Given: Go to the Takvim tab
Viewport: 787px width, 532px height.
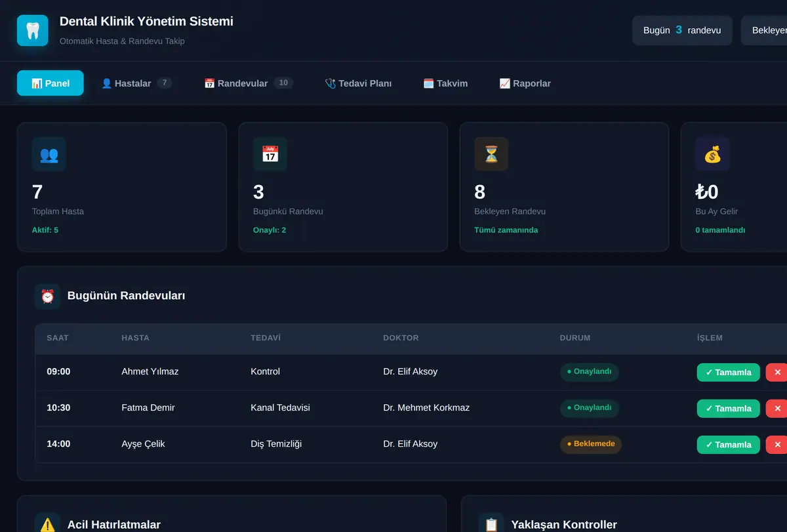Looking at the screenshot, I should 445,83.
